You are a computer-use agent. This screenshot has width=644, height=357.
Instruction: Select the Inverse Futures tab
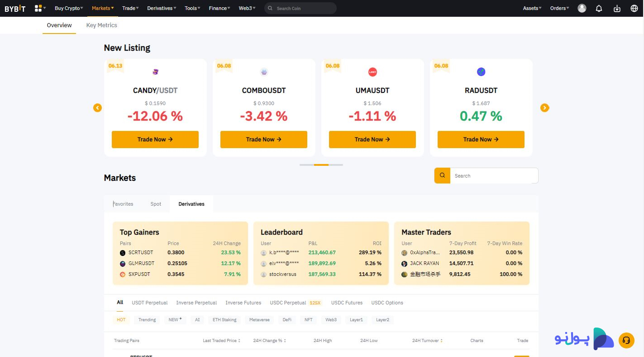243,303
